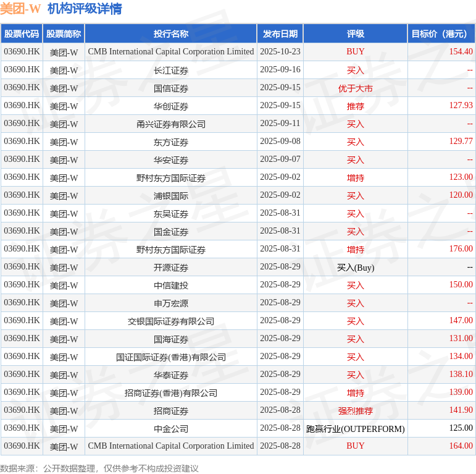This screenshot has height=474, width=476.
Task: Click the 强烈推荐 rating
Action: pyautogui.click(x=356, y=411)
